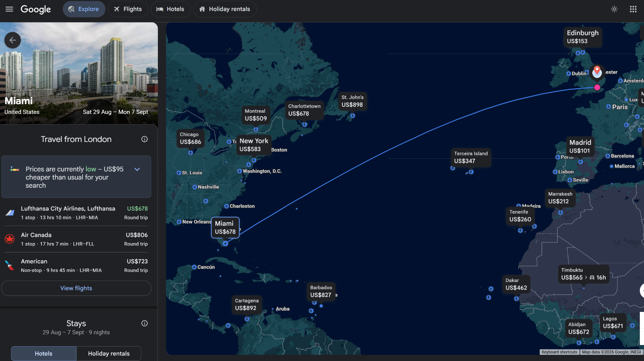
Task: Click the Lisbon airport marker
Action: click(555, 172)
